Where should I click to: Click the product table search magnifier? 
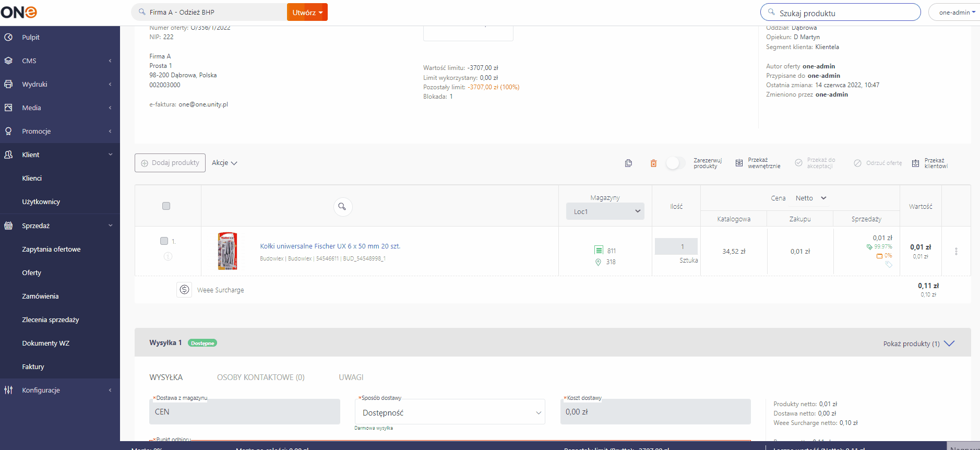(342, 207)
